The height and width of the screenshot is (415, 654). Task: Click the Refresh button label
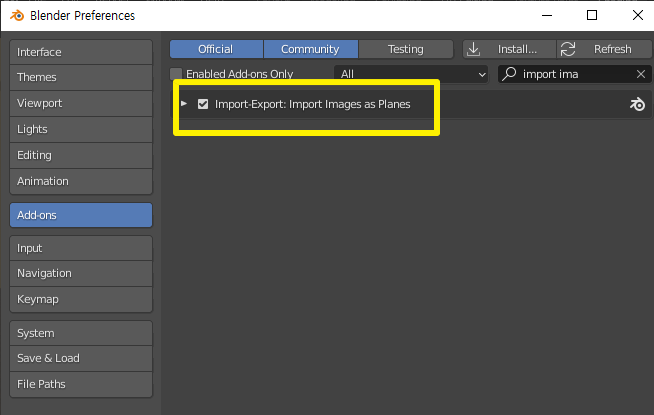(x=613, y=49)
